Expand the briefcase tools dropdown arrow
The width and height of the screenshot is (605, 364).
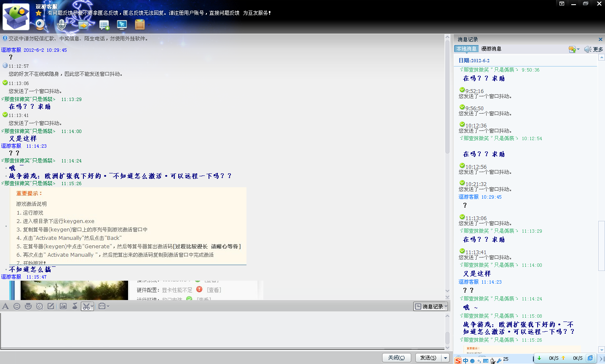pos(108,306)
